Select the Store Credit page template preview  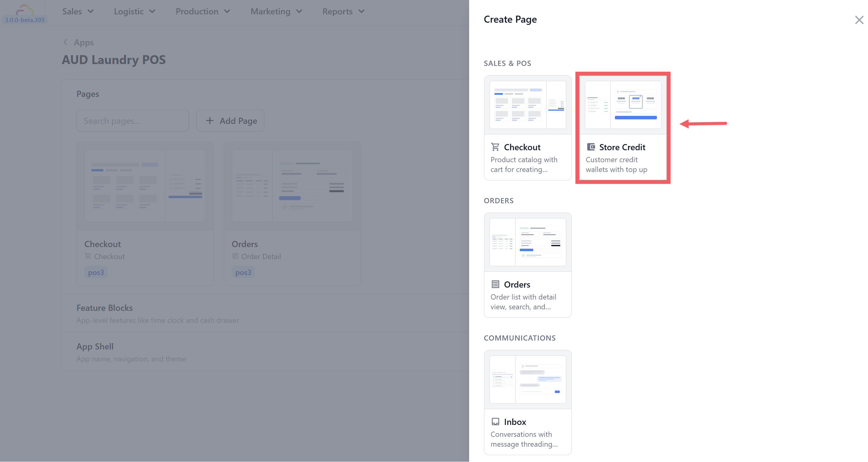coord(623,105)
